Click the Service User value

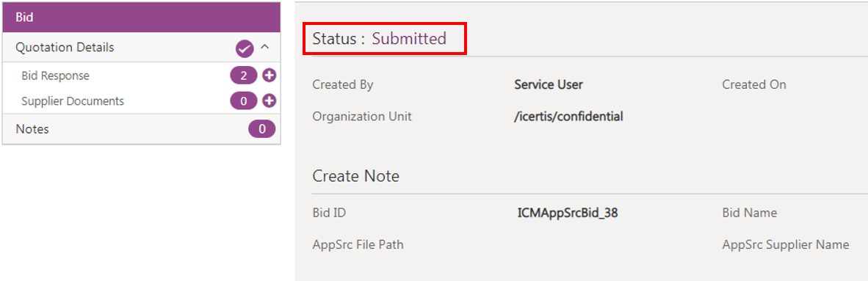coord(549,84)
